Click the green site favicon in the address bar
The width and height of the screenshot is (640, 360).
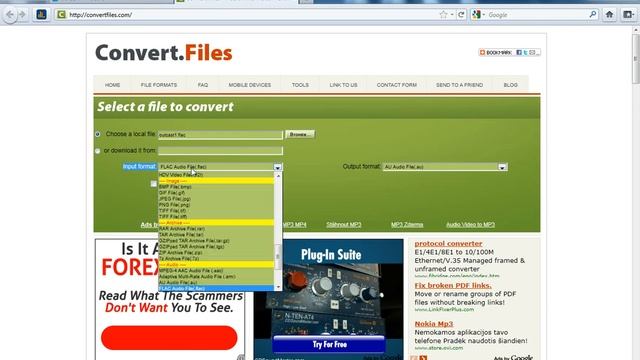pos(61,15)
